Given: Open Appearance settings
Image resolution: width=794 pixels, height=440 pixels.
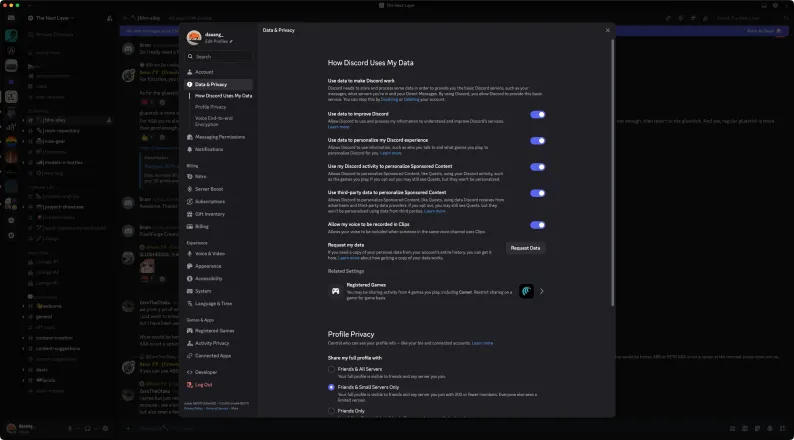Looking at the screenshot, I should click(218, 266).
